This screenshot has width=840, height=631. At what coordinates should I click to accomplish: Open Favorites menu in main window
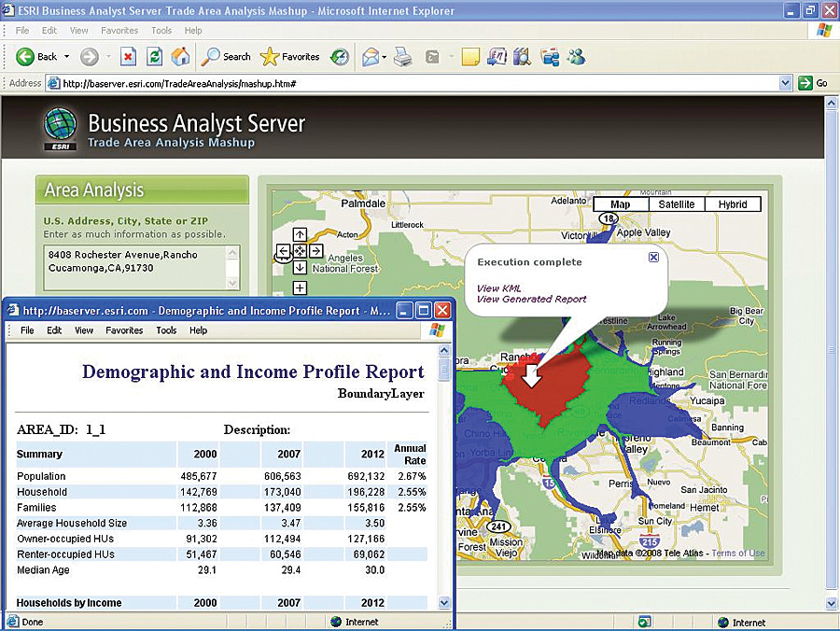click(119, 31)
